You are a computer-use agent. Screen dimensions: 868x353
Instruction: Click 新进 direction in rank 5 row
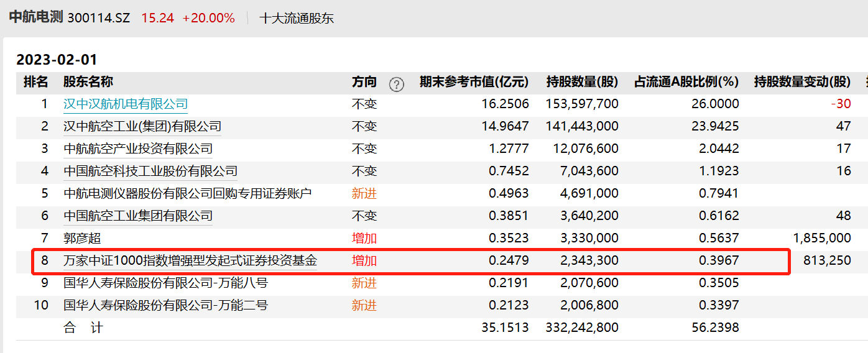(364, 193)
